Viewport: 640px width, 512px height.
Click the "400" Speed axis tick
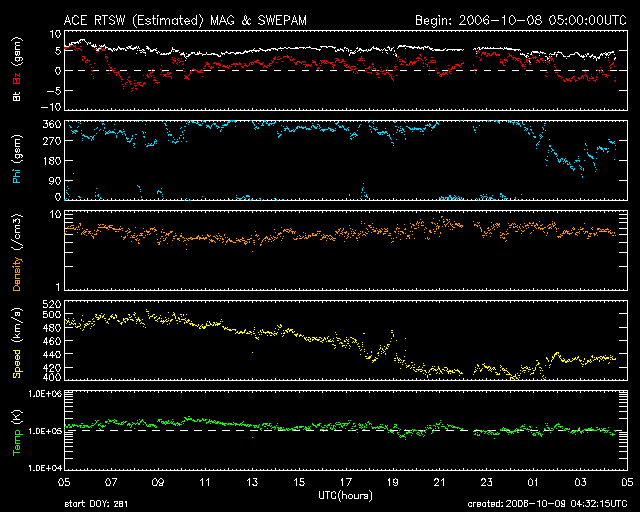tap(52, 377)
